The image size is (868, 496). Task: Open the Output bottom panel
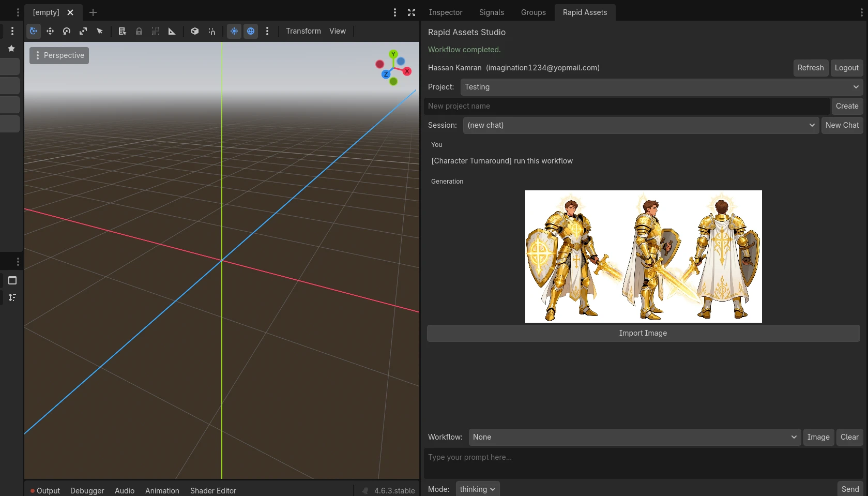click(x=45, y=491)
